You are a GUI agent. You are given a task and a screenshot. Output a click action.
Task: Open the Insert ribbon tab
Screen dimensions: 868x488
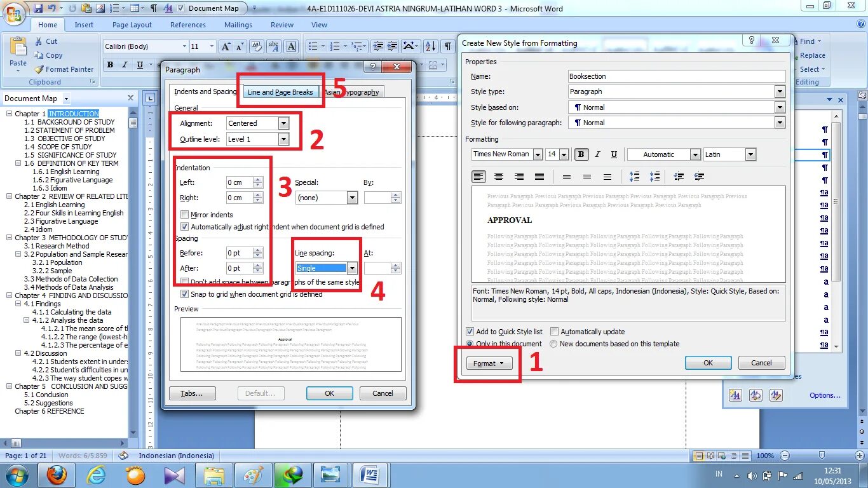click(84, 25)
